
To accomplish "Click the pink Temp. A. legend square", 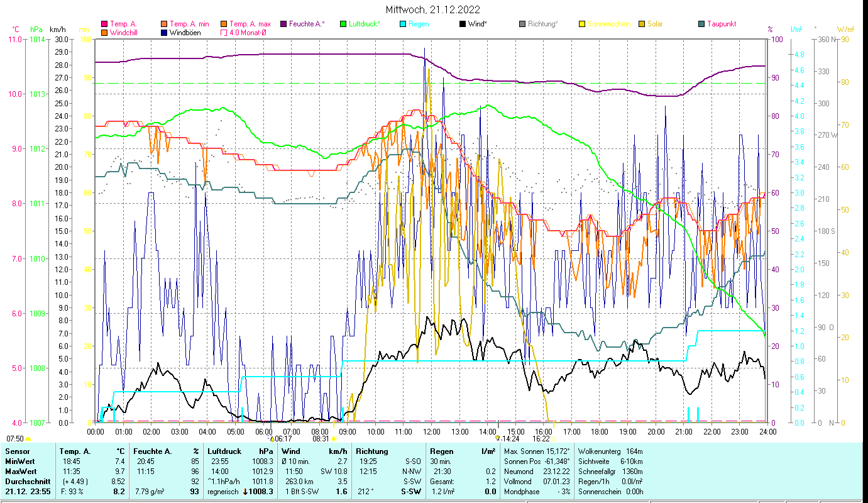I will tap(104, 25).
